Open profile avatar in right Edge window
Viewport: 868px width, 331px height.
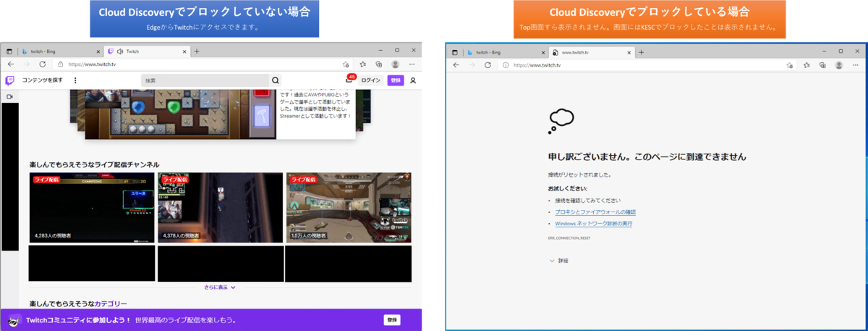839,65
